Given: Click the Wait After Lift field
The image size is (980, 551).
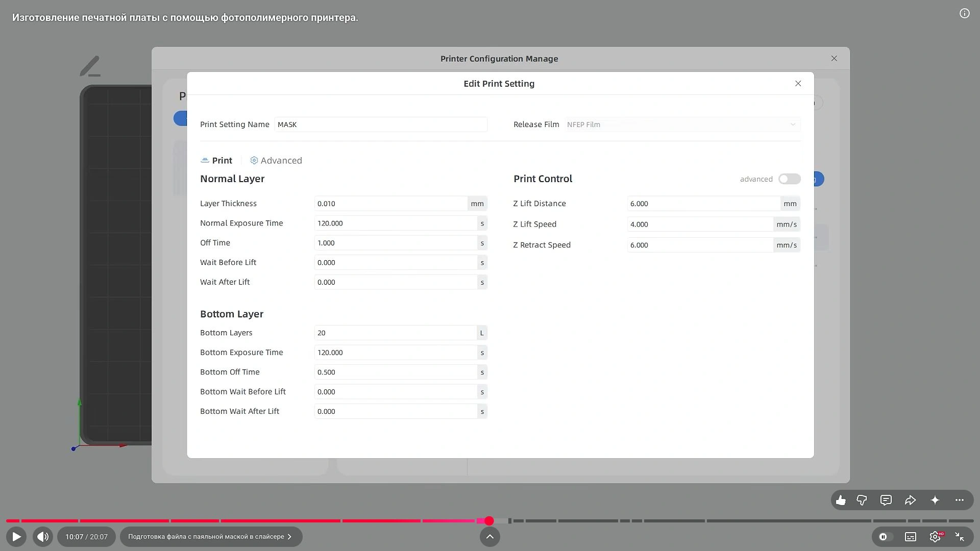Looking at the screenshot, I should pos(396,282).
